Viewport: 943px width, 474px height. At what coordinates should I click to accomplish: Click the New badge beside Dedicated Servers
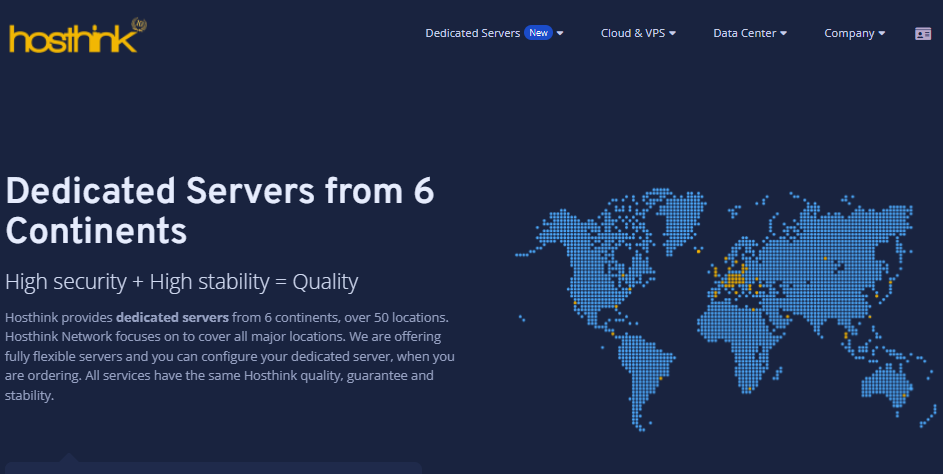click(x=538, y=33)
